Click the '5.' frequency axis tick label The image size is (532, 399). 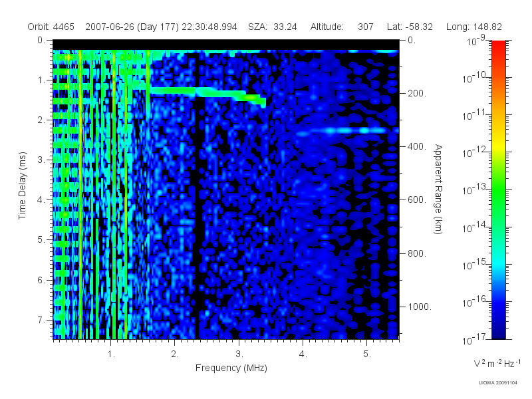point(367,354)
